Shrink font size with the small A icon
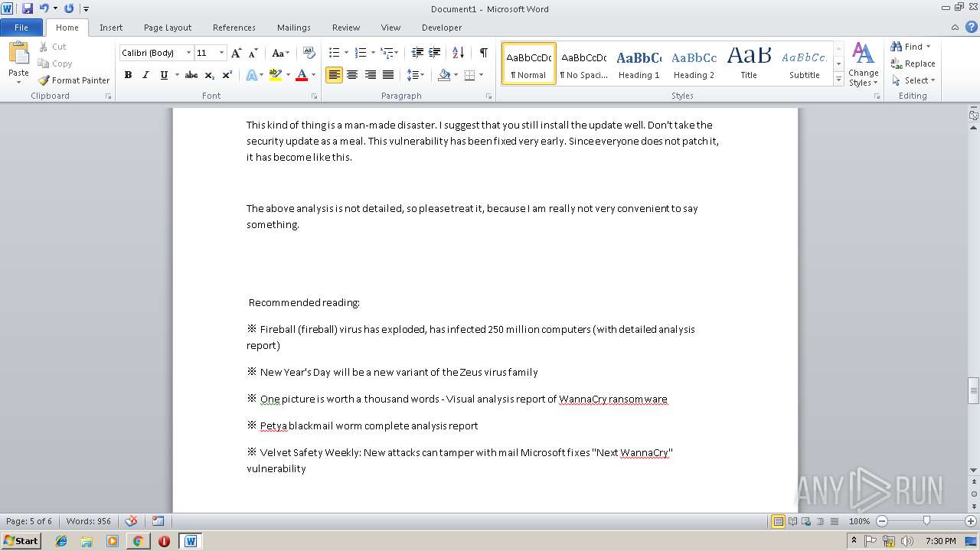This screenshot has height=551, width=980. (253, 53)
